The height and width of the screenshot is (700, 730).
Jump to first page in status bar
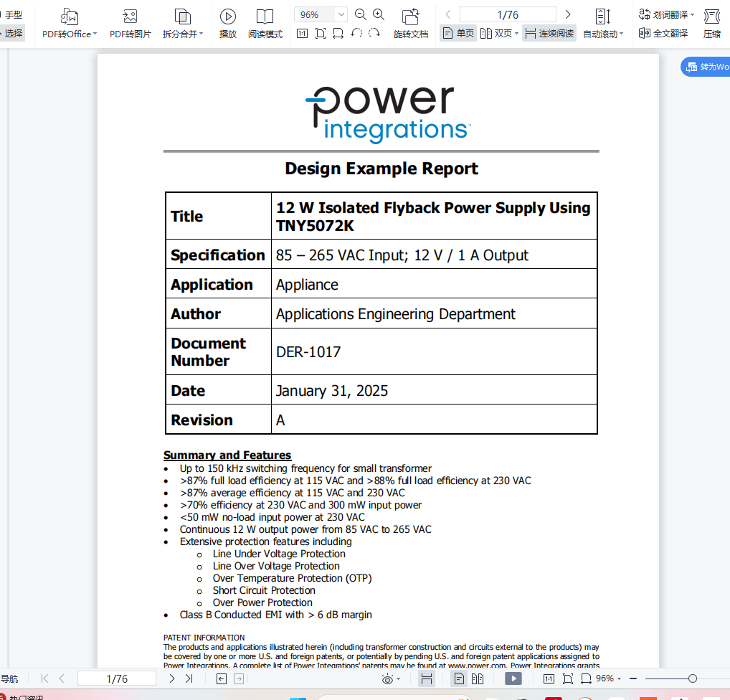tap(44, 678)
